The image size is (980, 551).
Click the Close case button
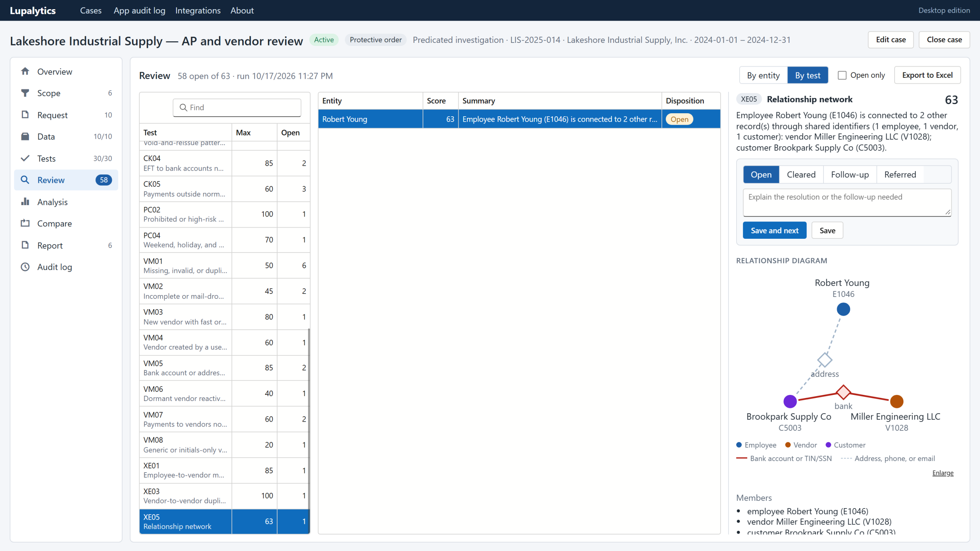944,40
